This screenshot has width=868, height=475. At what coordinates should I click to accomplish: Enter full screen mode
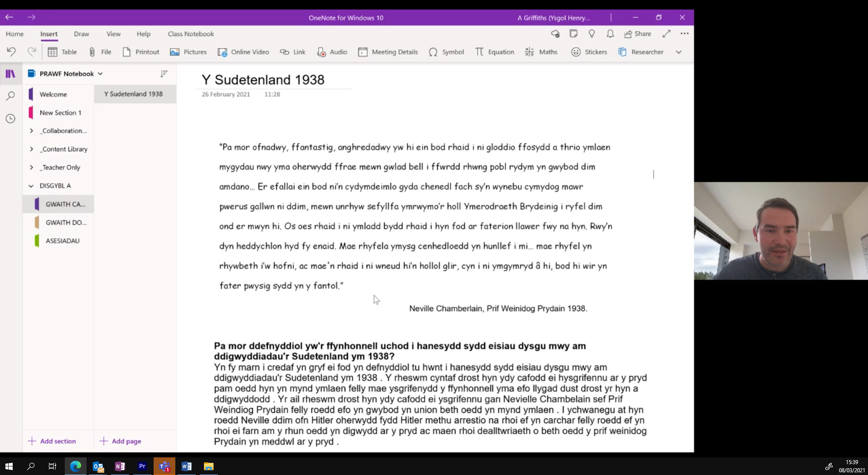[x=666, y=34]
